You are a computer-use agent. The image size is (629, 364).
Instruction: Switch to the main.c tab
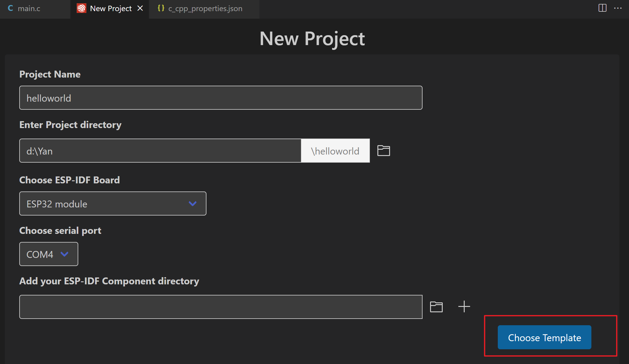pyautogui.click(x=29, y=9)
